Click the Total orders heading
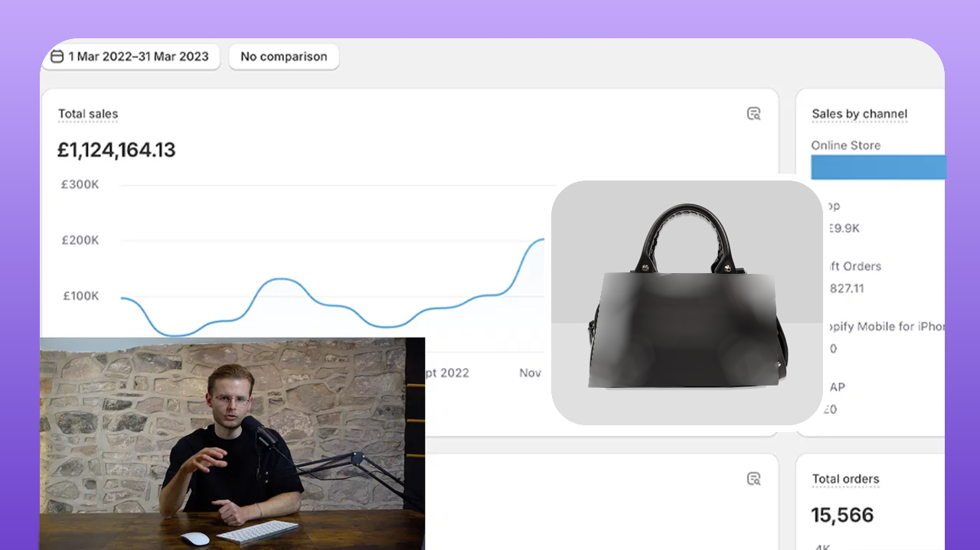980x550 pixels. tap(845, 479)
